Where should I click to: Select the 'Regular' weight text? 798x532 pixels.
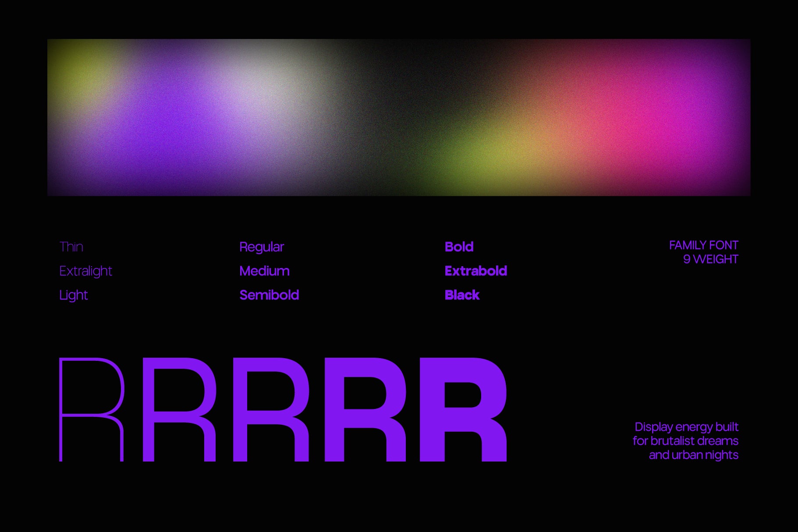tap(262, 247)
